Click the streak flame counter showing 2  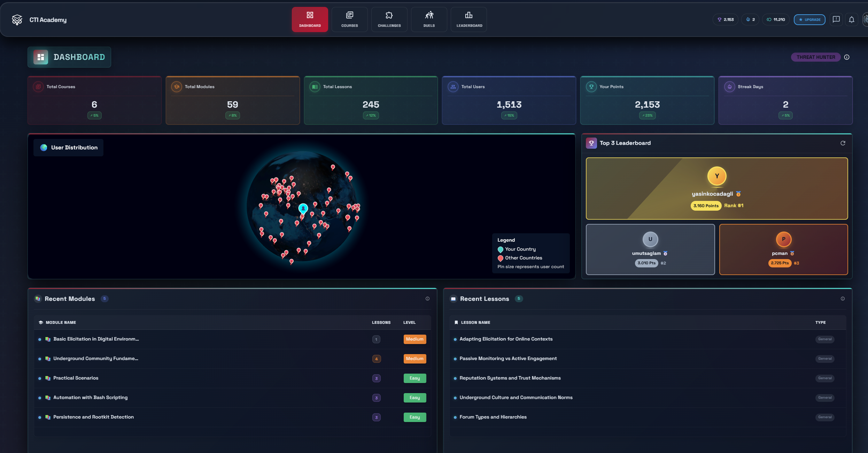coord(750,19)
